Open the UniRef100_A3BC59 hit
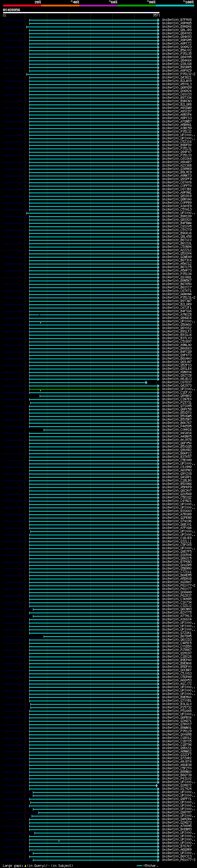The width and height of the screenshot is (197, 868). coord(177,128)
